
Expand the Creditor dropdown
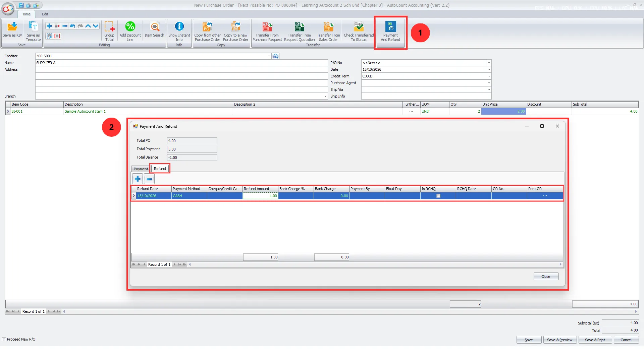pyautogui.click(x=269, y=56)
